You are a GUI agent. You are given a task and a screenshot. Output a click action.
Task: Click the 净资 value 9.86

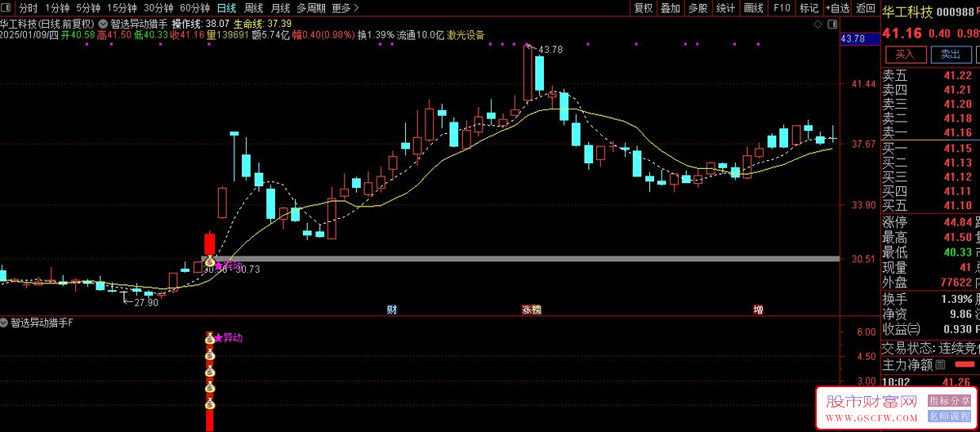960,314
